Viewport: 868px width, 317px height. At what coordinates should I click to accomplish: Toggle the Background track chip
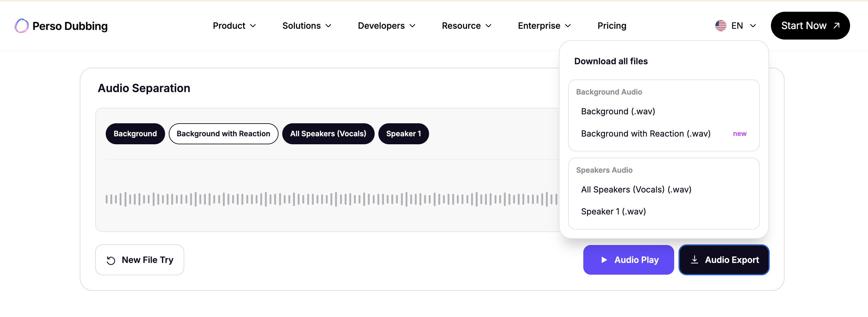pyautogui.click(x=135, y=134)
